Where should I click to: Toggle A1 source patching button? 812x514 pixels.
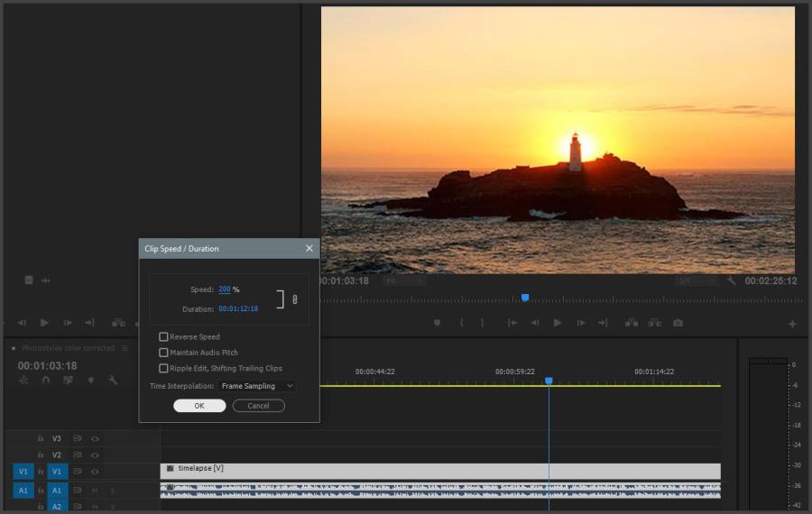pos(23,491)
